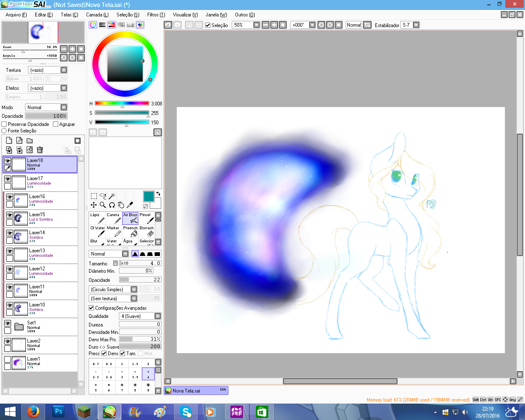
Task: Create a new linework layer
Action: (x=19, y=141)
